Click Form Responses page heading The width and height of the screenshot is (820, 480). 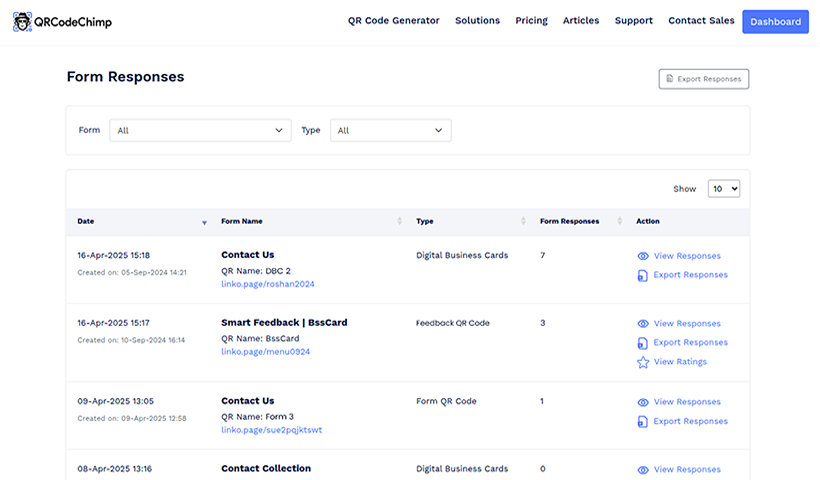(126, 77)
